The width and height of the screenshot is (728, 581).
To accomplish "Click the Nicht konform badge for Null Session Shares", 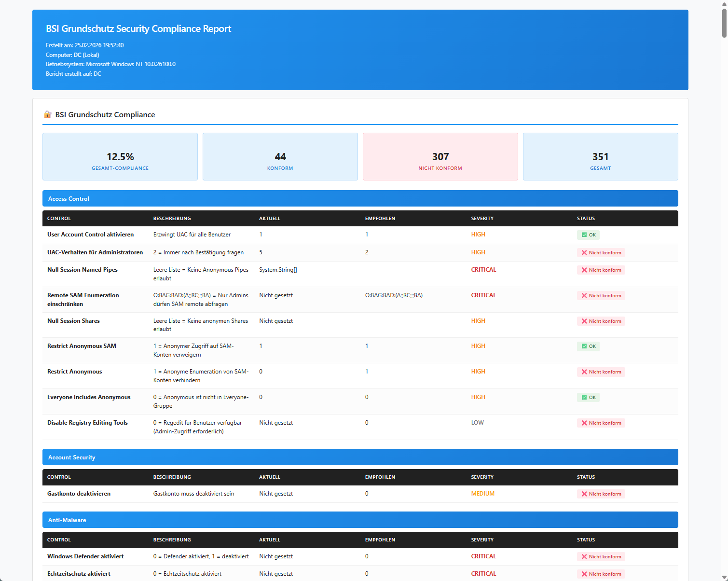I will pos(601,321).
